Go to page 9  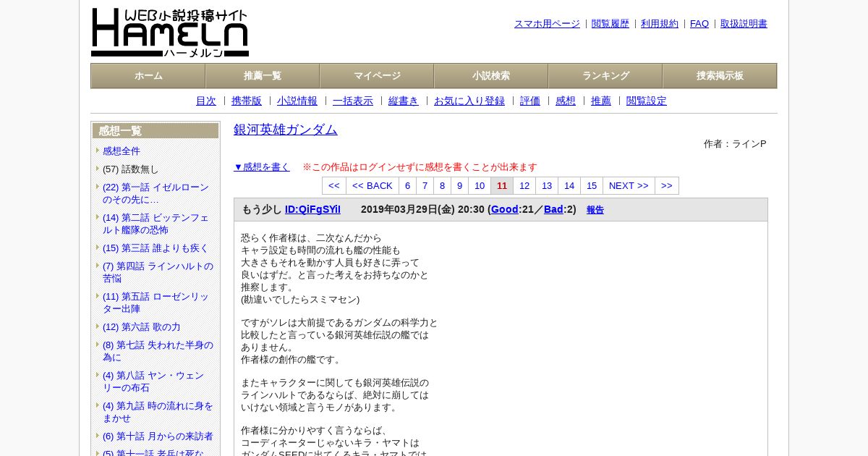point(460,186)
